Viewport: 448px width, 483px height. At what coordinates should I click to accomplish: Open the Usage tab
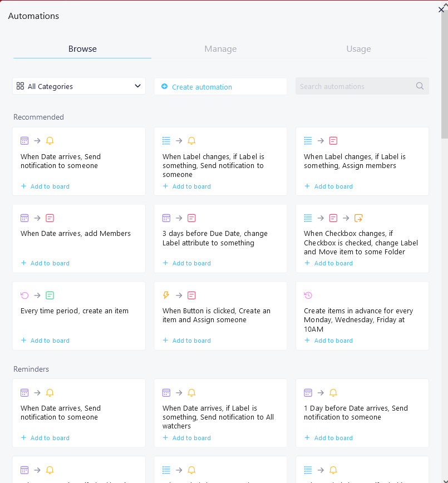(358, 49)
